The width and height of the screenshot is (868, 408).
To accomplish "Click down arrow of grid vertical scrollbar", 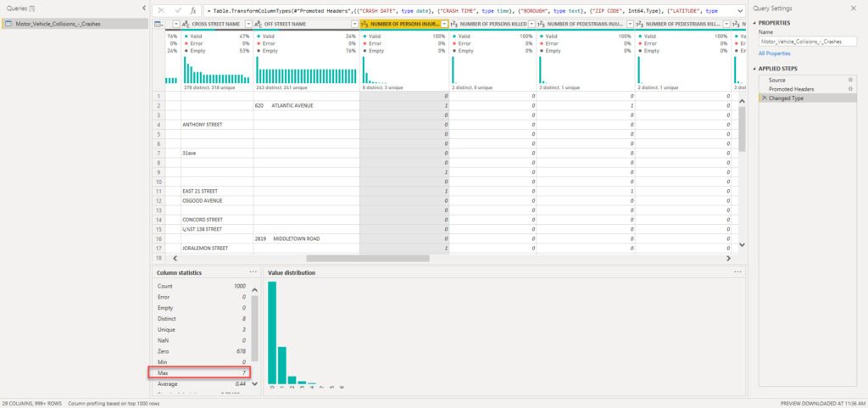I will point(742,244).
